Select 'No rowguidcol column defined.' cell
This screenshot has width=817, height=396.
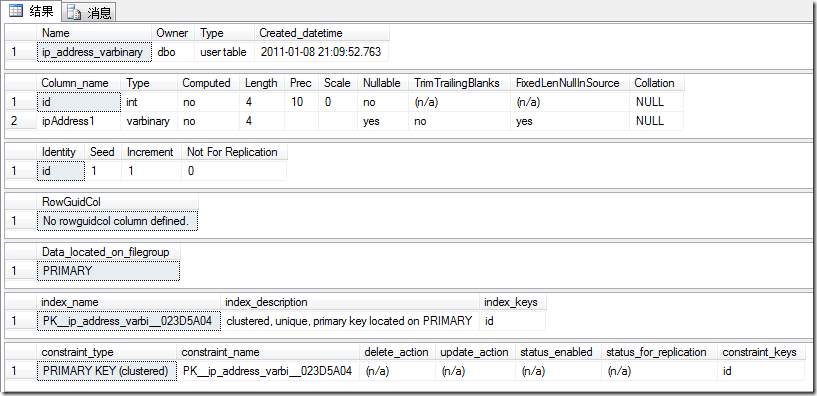pos(118,221)
